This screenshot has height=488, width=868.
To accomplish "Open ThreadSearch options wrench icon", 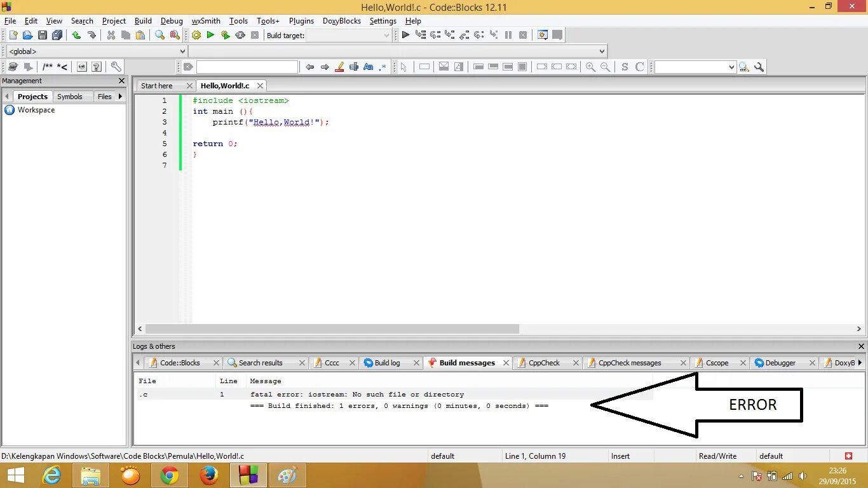I will tap(759, 67).
